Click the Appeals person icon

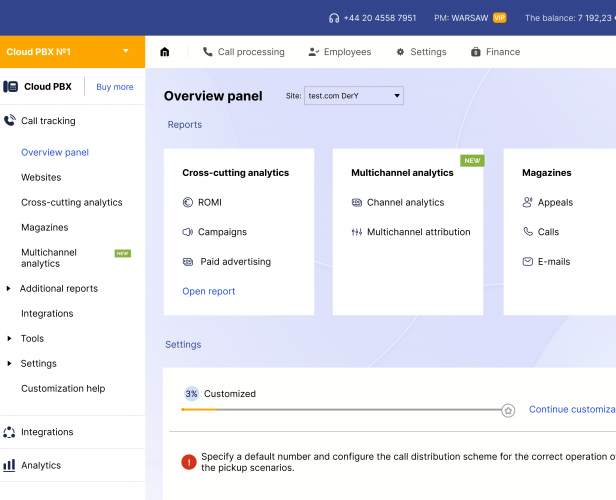pyautogui.click(x=528, y=202)
